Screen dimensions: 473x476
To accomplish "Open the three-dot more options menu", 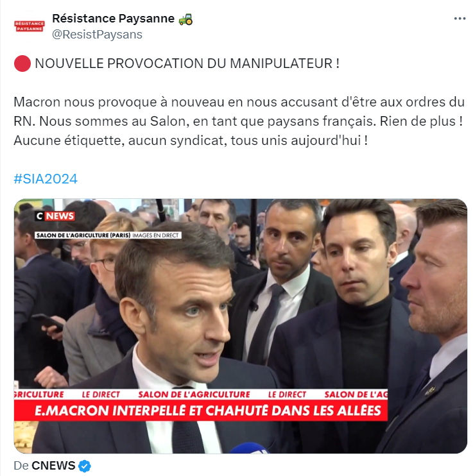I will point(460,19).
